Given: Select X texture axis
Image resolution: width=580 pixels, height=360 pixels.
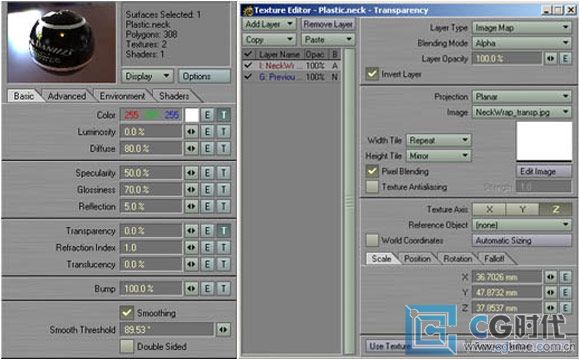Looking at the screenshot, I should 489,209.
